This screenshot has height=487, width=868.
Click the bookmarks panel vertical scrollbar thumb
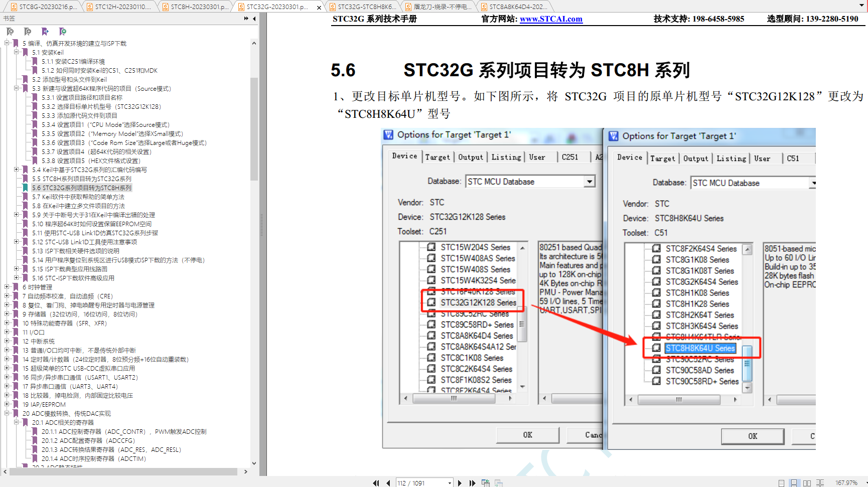(x=254, y=129)
